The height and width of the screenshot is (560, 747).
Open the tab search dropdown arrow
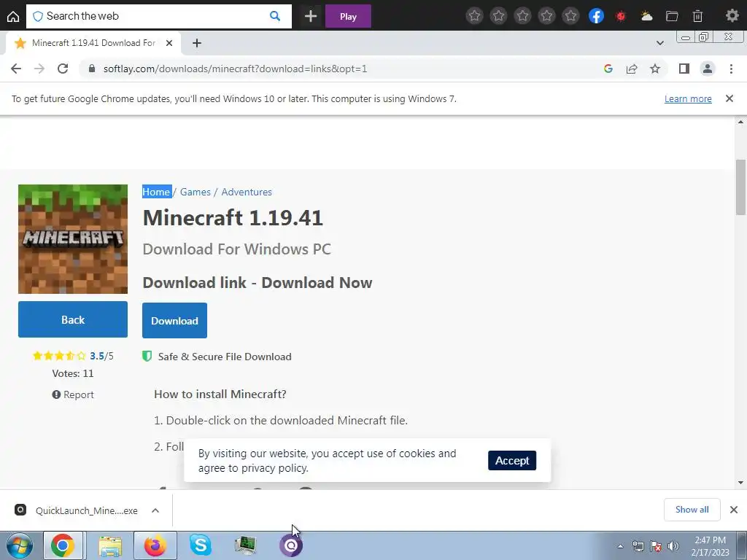pyautogui.click(x=659, y=43)
